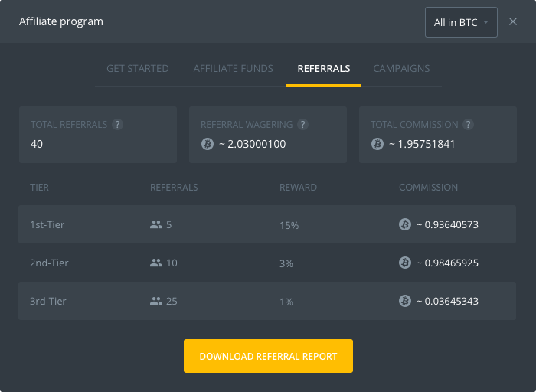
Task: Click Bitcoin icon in 3rd-Tier commission
Action: [x=405, y=301]
